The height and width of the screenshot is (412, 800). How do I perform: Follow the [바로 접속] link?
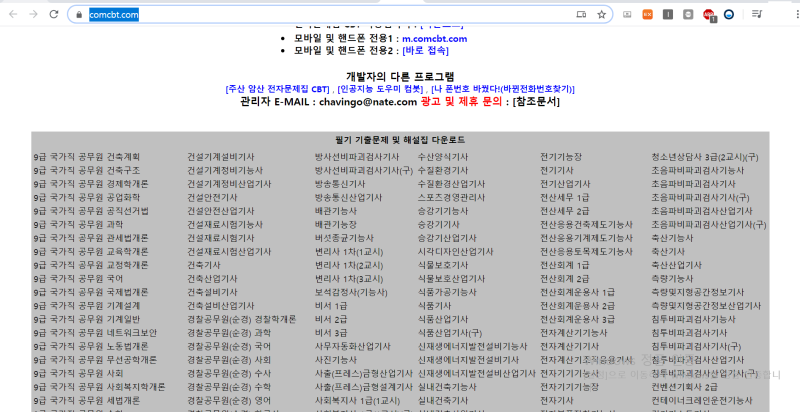[x=426, y=51]
